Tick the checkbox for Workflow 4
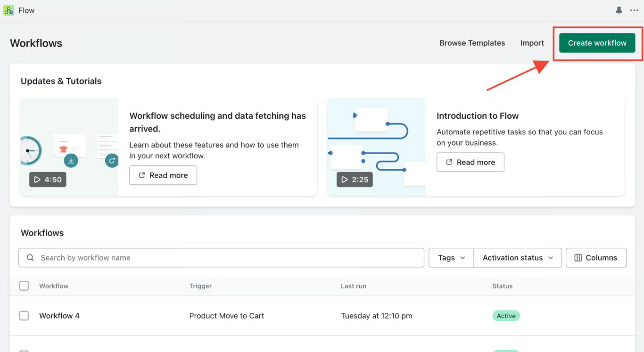Screen dimensions: 644x352 24,316
